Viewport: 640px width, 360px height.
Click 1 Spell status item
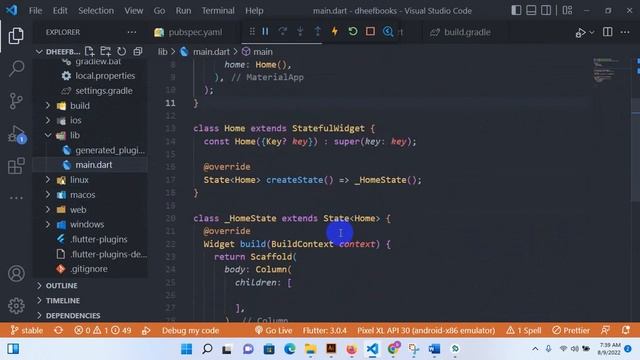[x=524, y=330]
